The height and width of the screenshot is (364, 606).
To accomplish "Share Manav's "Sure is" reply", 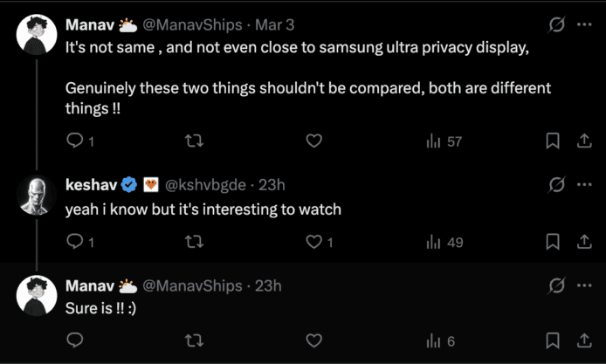I will click(x=583, y=340).
